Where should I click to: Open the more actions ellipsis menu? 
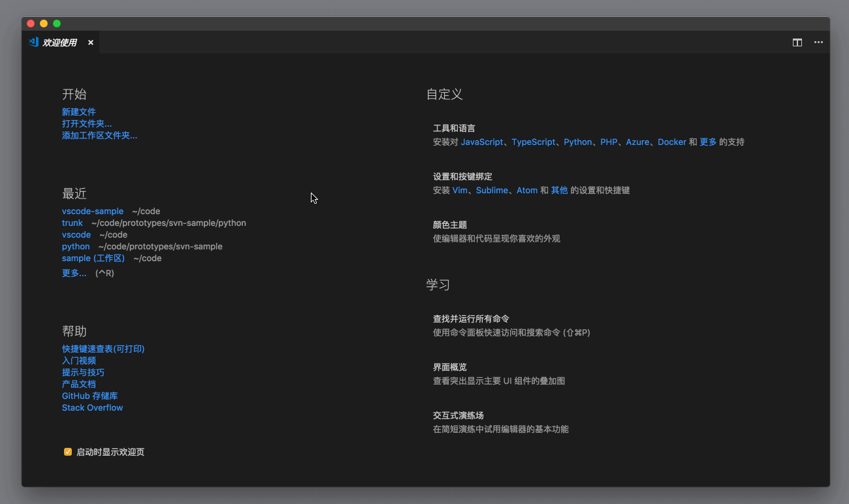818,42
